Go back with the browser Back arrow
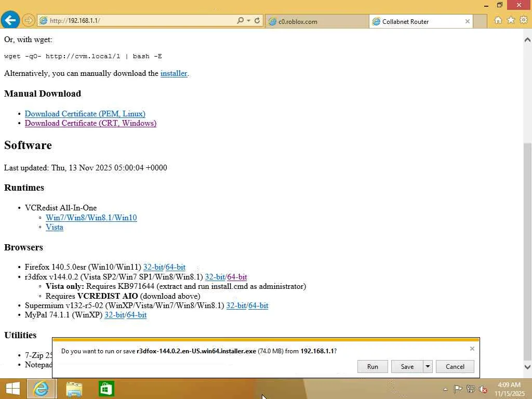 pyautogui.click(x=10, y=20)
